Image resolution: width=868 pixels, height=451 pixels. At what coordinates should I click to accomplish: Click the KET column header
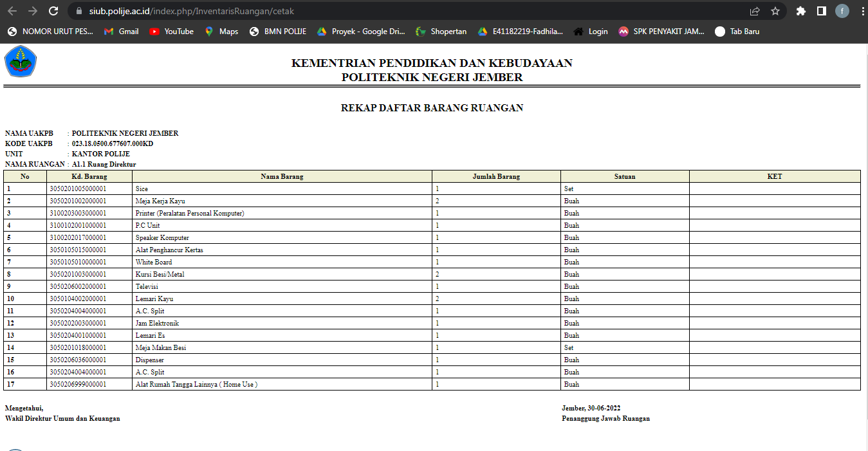pyautogui.click(x=775, y=176)
